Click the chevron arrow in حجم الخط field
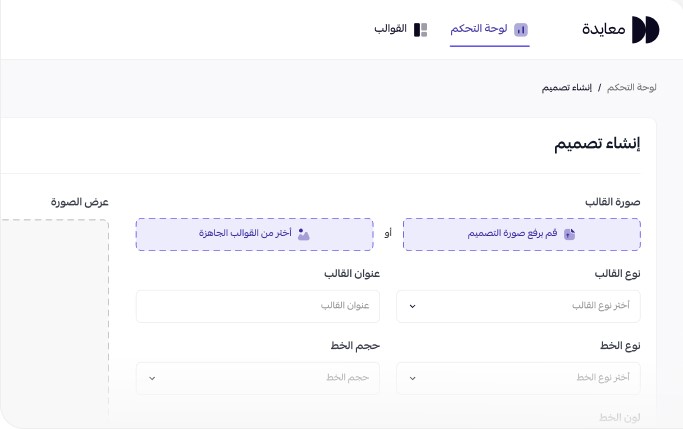 (153, 378)
